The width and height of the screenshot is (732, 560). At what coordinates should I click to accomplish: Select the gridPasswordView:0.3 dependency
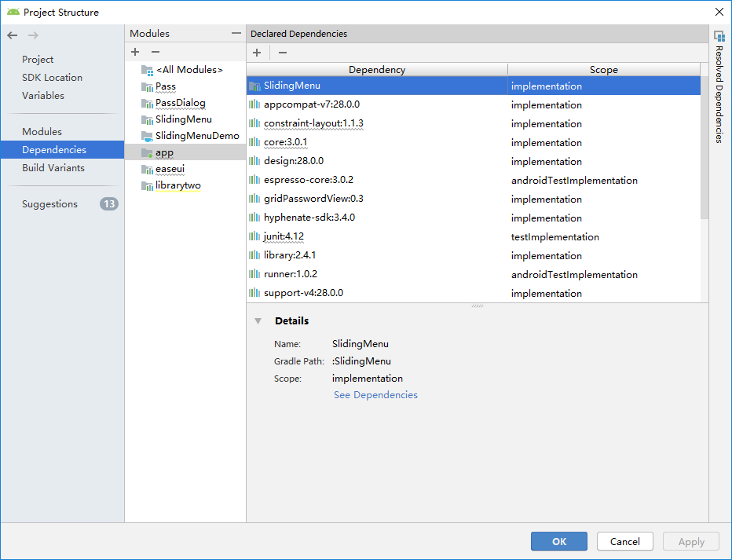(x=474, y=199)
